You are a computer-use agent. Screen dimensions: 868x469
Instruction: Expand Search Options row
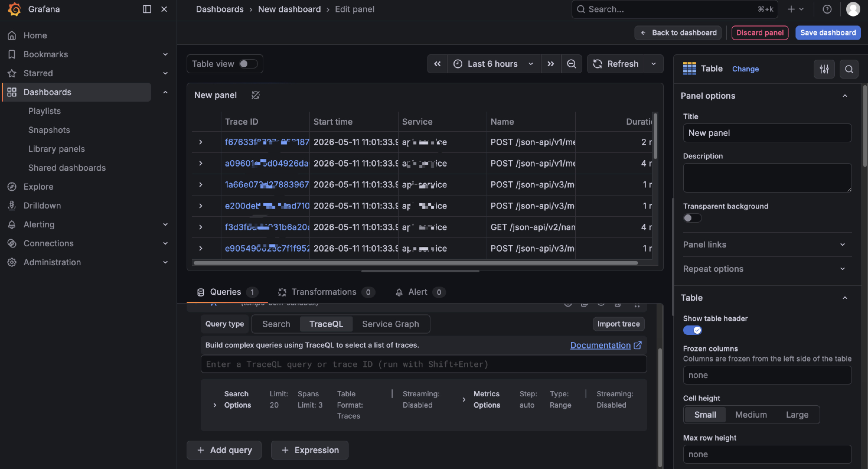(x=215, y=405)
